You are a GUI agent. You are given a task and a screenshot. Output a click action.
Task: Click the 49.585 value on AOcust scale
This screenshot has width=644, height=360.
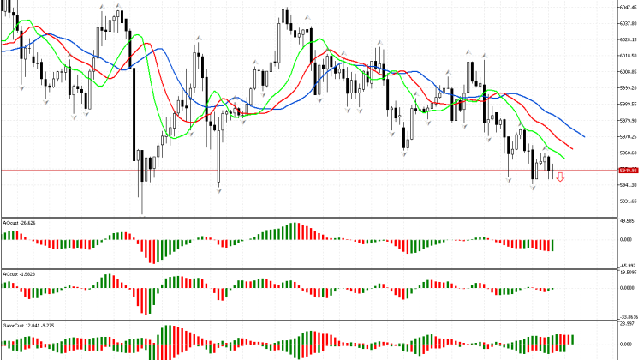[x=628, y=219]
